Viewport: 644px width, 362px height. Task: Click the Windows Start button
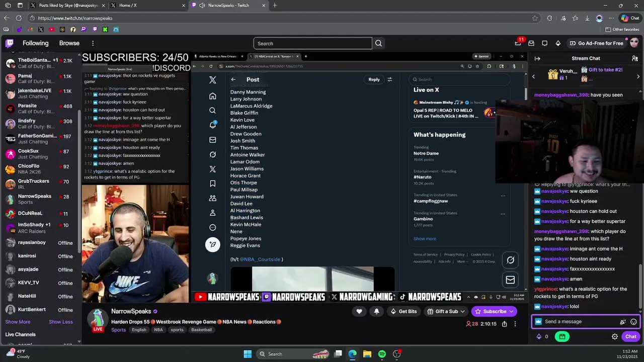point(248,354)
